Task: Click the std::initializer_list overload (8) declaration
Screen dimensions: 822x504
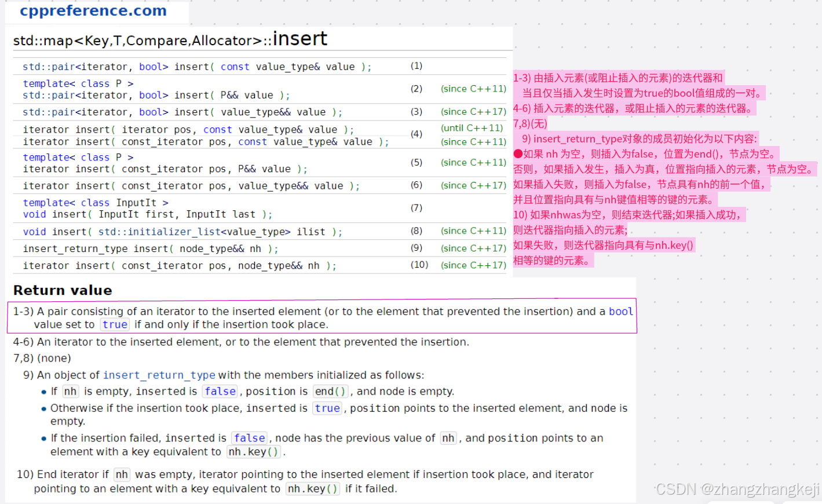Action: pos(182,232)
